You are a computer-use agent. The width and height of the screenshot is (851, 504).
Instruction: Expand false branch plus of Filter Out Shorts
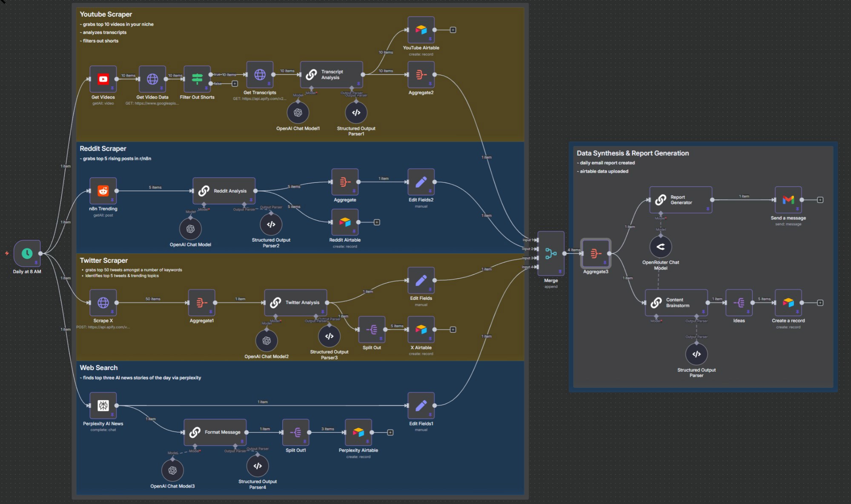(235, 84)
